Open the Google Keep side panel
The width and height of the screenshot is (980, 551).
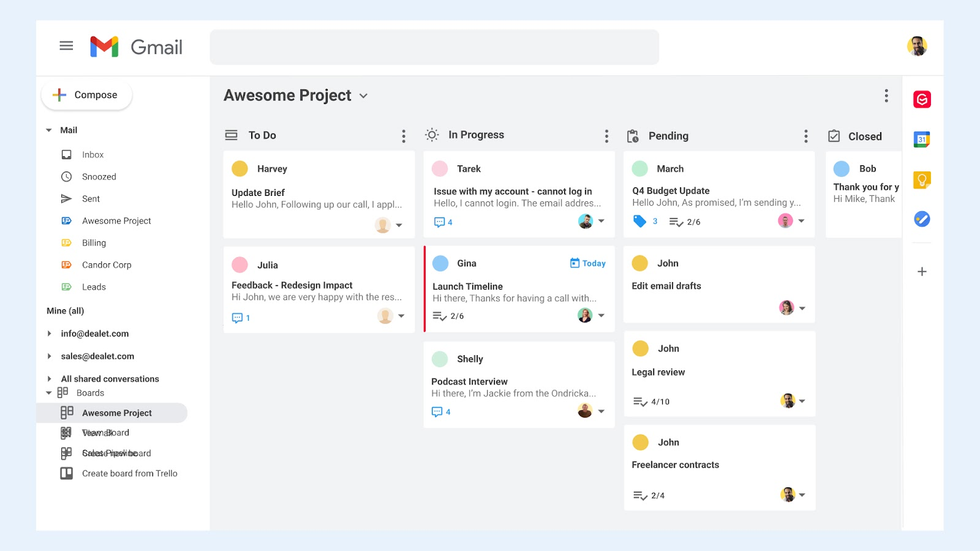click(922, 180)
